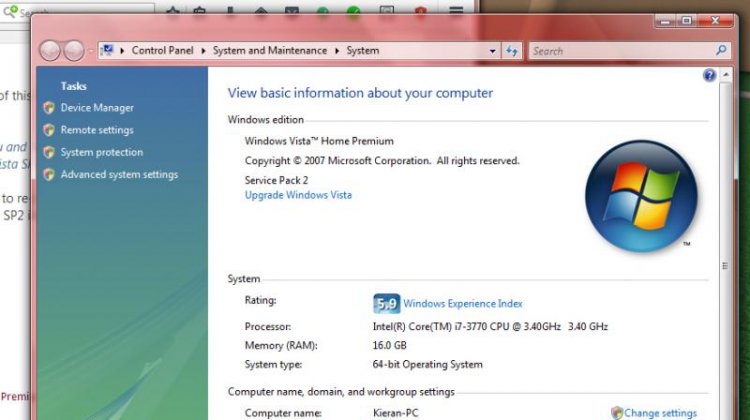Expand the arrow before Control Panel breadcrumb

(x=122, y=51)
